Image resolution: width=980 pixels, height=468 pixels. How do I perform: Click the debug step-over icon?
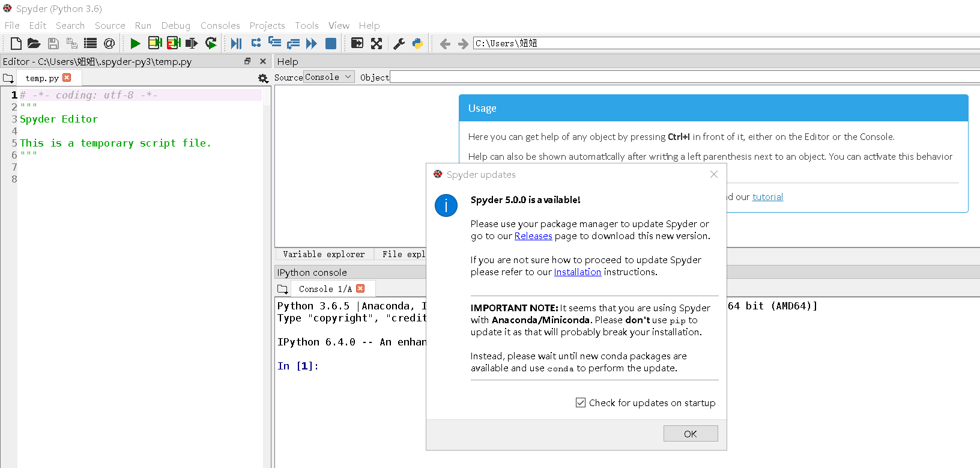click(x=256, y=43)
